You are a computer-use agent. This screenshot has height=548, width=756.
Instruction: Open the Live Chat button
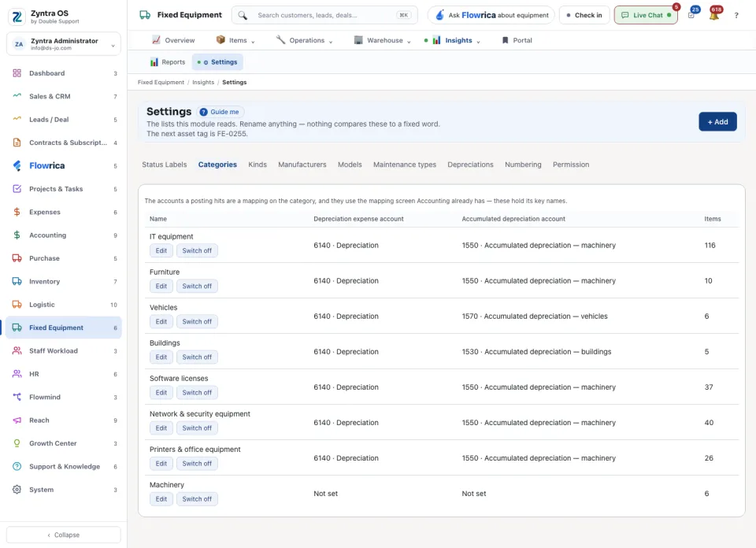tap(646, 16)
